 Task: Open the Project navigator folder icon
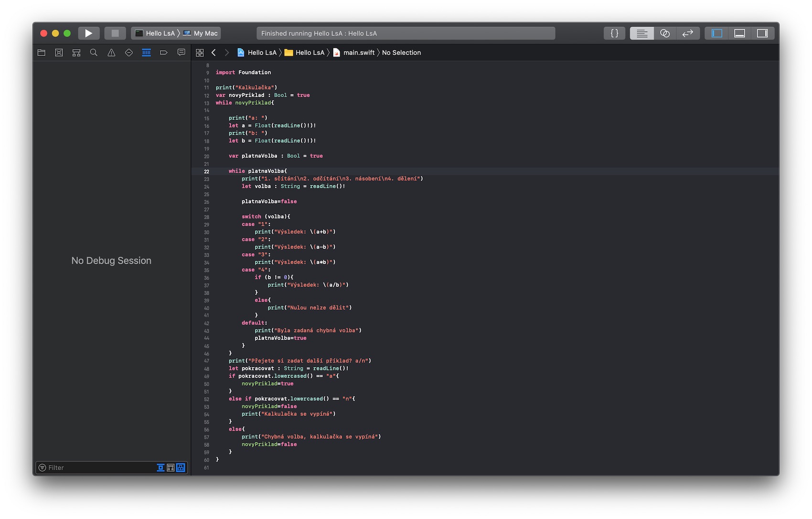42,53
